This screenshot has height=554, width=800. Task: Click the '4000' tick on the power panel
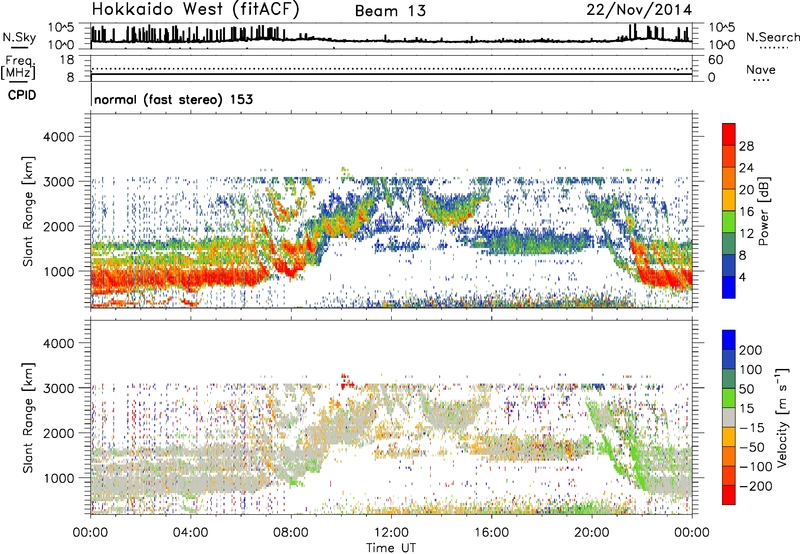pos(58,137)
